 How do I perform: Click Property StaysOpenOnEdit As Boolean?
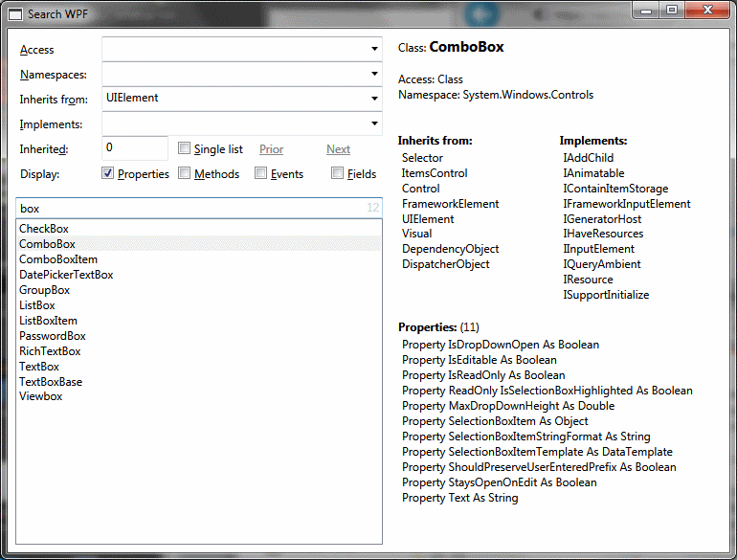500,482
